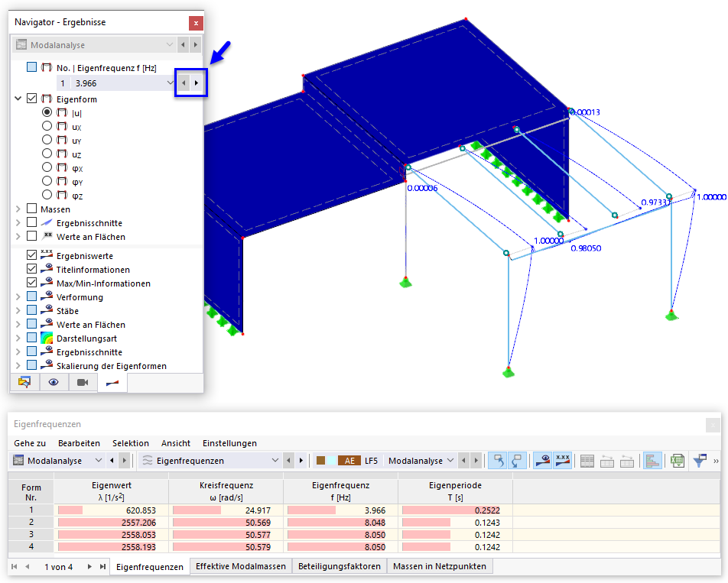Switch to Beteiligungsfaktoren tab

[x=340, y=566]
